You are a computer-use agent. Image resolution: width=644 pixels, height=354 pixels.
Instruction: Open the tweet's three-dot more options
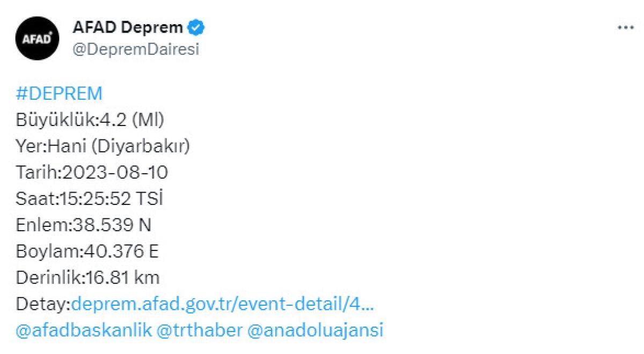[x=625, y=28]
